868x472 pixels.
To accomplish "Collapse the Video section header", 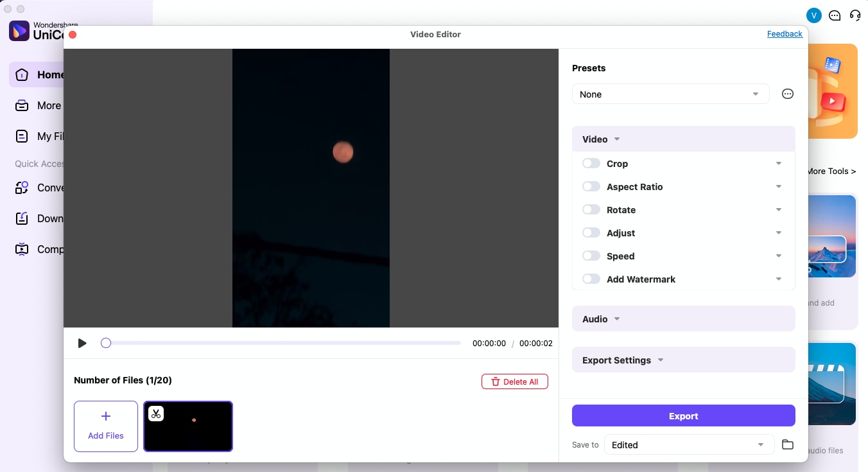I will (684, 139).
